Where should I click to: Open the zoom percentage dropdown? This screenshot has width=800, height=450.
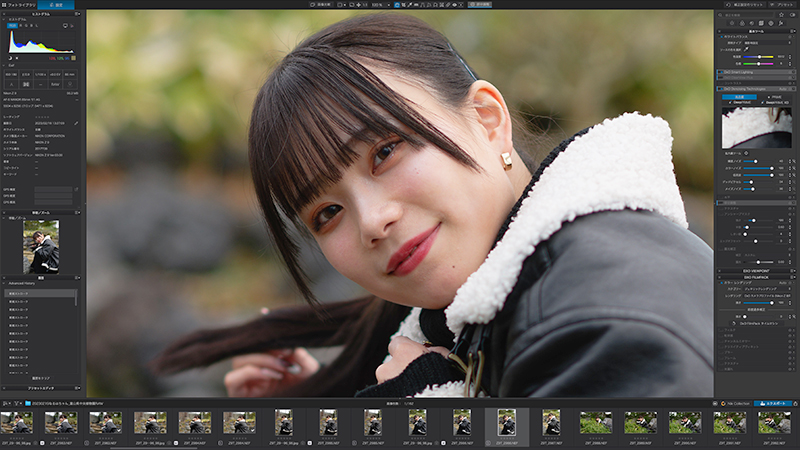[389, 5]
